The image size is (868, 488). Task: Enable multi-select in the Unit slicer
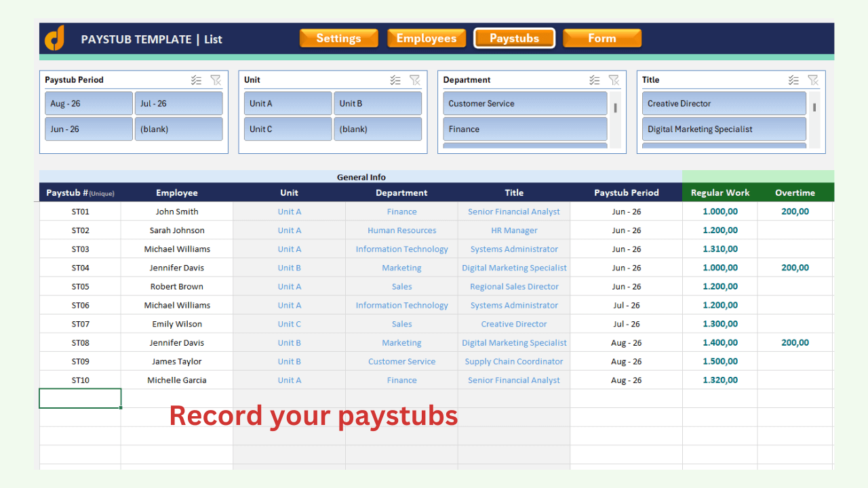tap(395, 79)
